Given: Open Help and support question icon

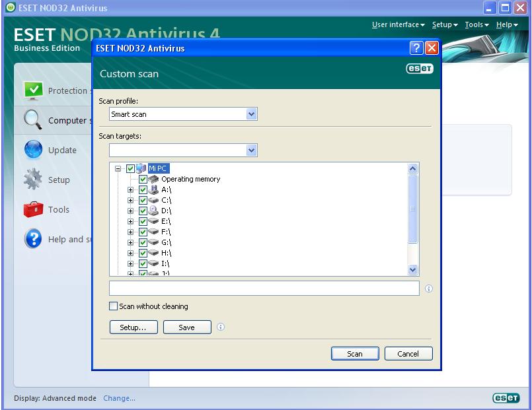Looking at the screenshot, I should [x=33, y=238].
